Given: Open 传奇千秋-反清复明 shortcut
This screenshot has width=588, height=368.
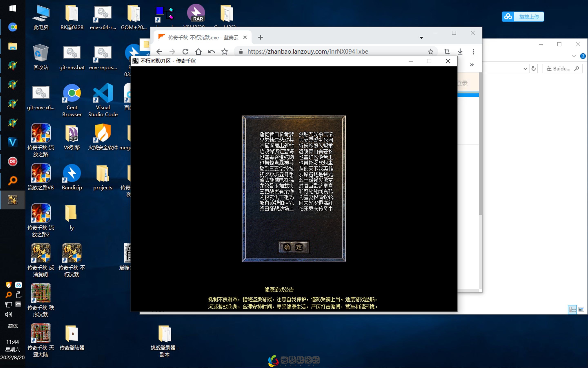Looking at the screenshot, I should click(x=41, y=260).
